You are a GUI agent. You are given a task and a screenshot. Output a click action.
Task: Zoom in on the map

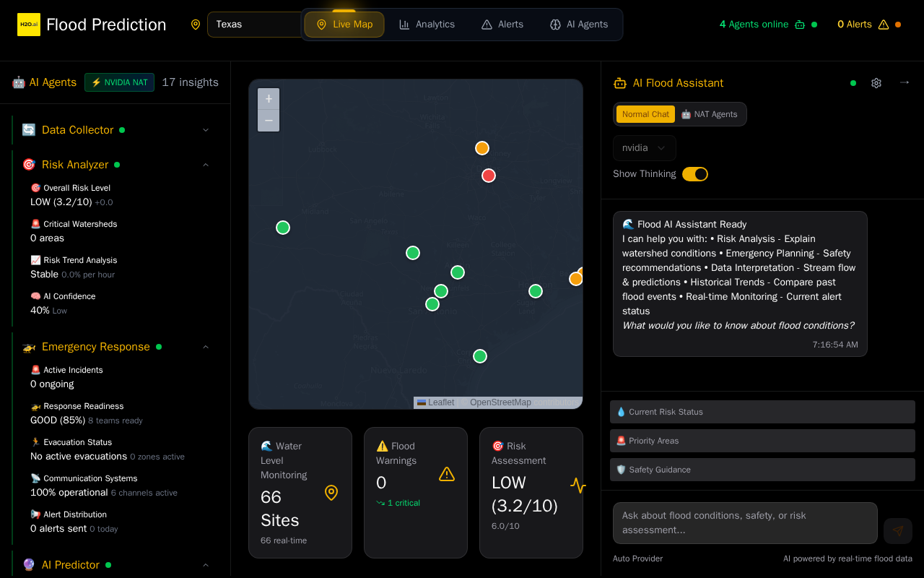(x=269, y=99)
